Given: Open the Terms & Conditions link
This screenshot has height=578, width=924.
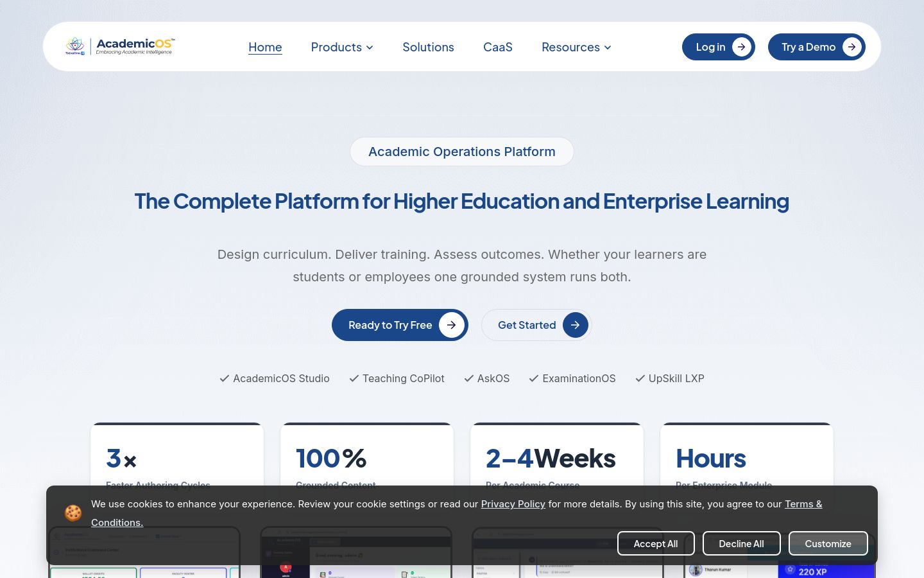Looking at the screenshot, I should (x=803, y=504).
